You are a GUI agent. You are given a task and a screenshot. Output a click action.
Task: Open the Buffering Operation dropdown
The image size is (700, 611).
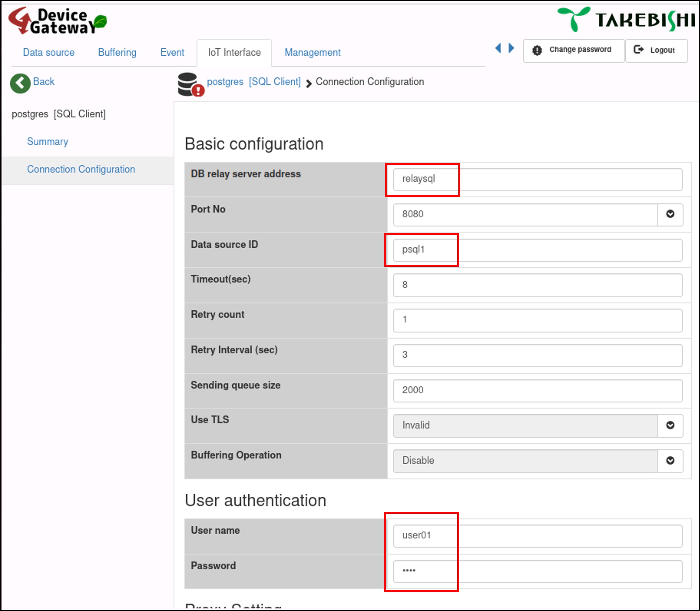[x=670, y=461]
